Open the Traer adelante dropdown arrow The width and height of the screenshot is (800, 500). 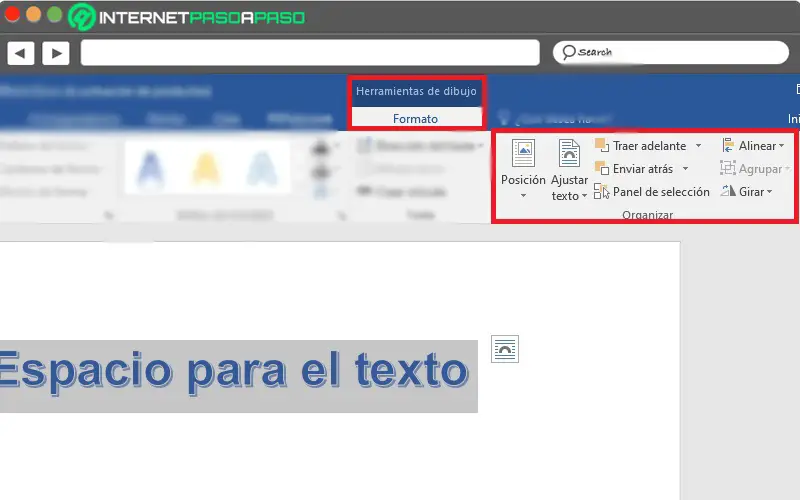coord(698,146)
